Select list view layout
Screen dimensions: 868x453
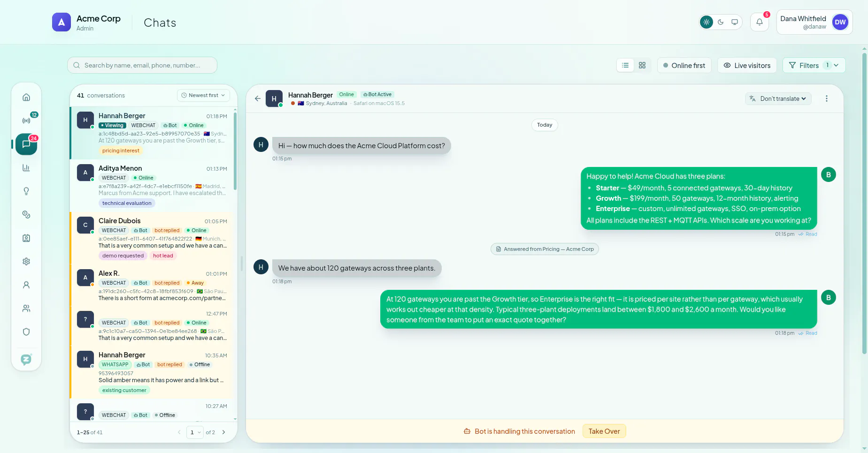(625, 65)
